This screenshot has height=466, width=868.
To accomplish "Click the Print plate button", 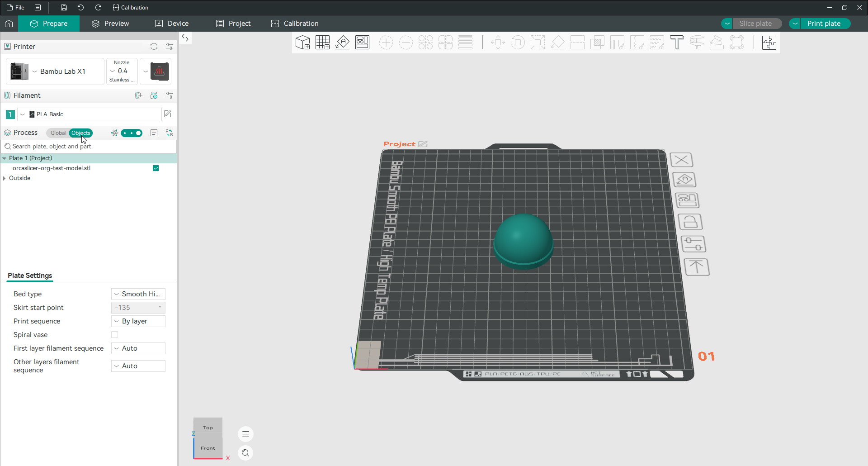I will pyautogui.click(x=824, y=24).
